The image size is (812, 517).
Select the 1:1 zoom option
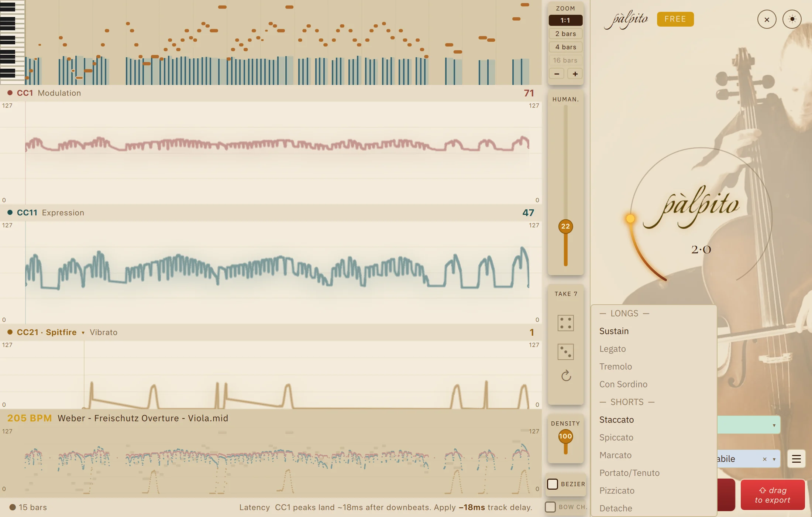565,20
